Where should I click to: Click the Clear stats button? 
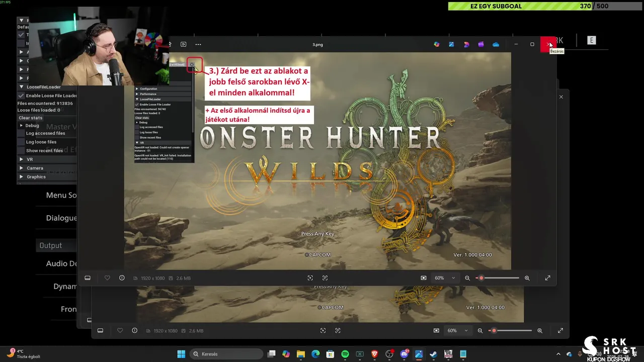click(x=31, y=118)
